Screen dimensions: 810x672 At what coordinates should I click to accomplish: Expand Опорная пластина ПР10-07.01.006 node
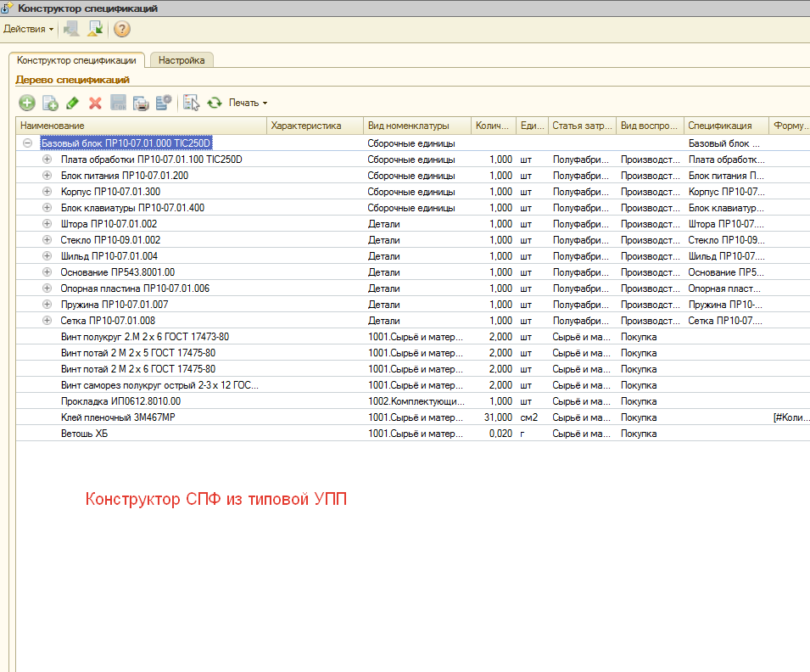(47, 288)
